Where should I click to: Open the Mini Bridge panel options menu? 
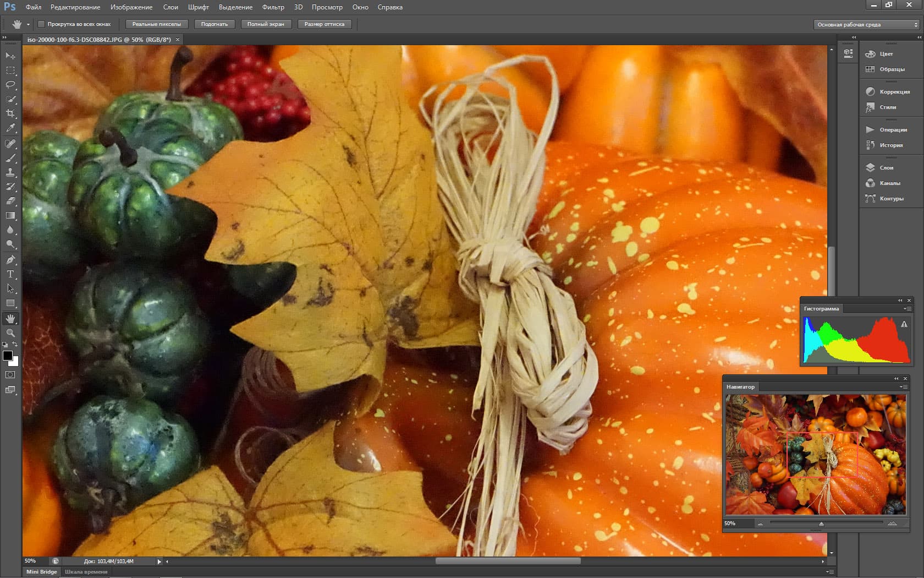click(829, 572)
